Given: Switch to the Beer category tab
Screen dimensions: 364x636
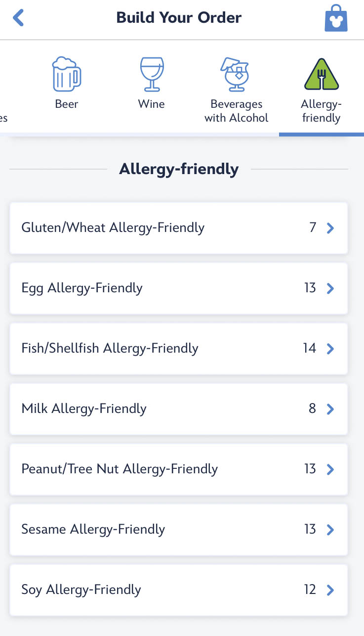Looking at the screenshot, I should 67,104.
